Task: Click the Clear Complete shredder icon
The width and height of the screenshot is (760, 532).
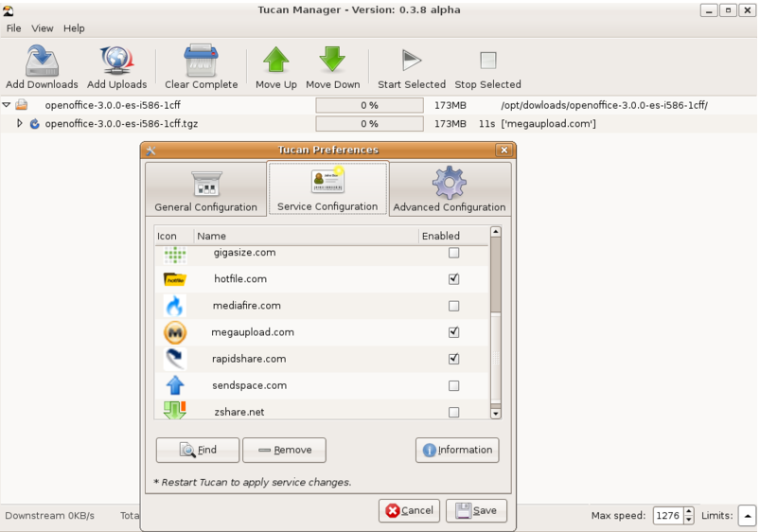Action: (x=202, y=61)
